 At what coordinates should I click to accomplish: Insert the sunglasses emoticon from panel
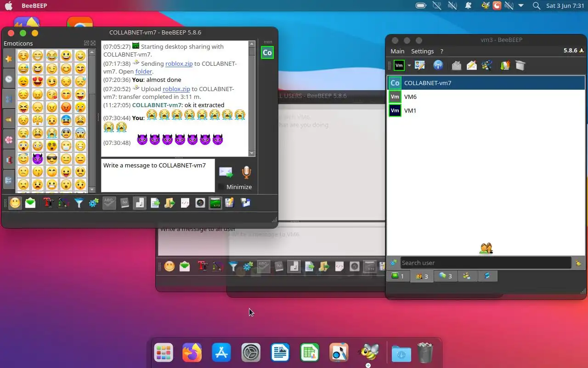52,159
